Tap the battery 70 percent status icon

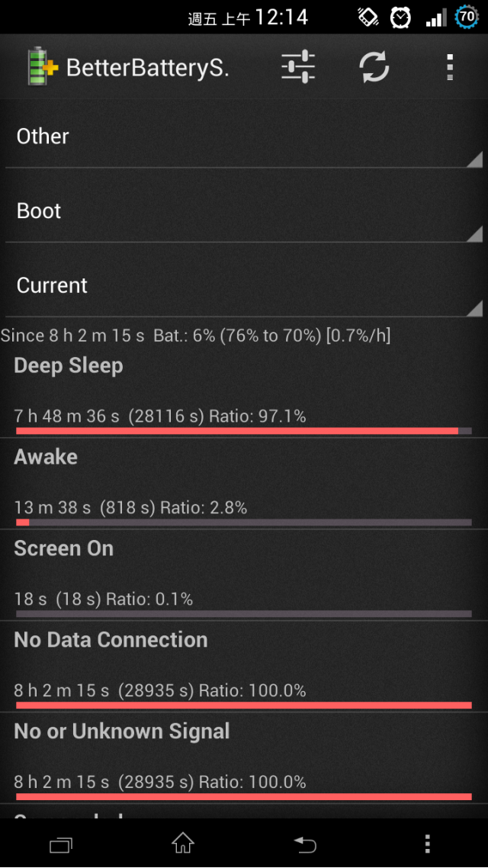[x=467, y=17]
